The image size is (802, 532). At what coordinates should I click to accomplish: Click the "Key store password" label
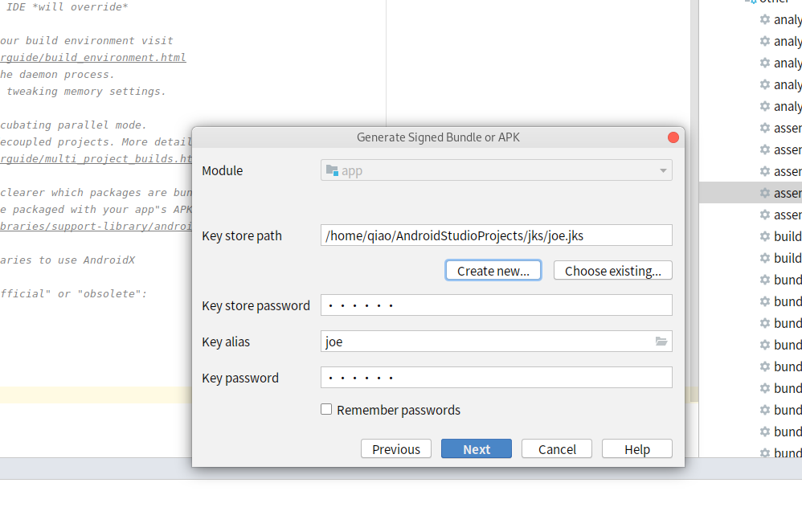coord(256,306)
